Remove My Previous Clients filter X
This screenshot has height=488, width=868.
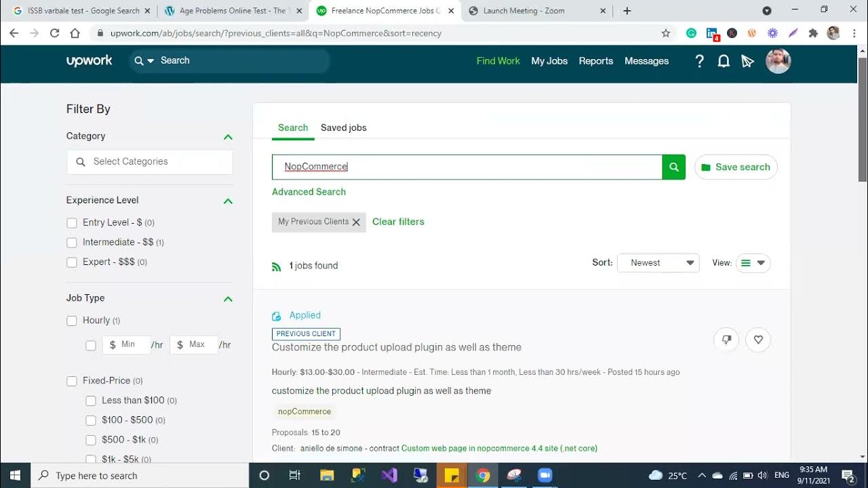[356, 222]
